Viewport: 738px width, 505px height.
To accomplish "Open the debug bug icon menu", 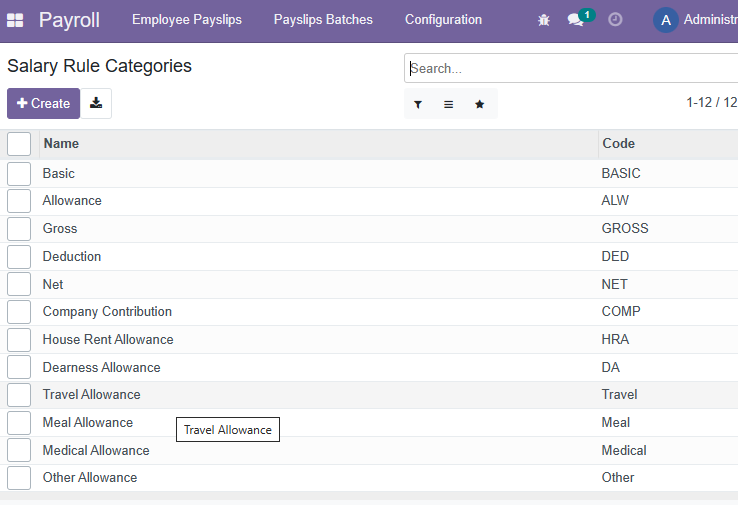I will [x=544, y=20].
